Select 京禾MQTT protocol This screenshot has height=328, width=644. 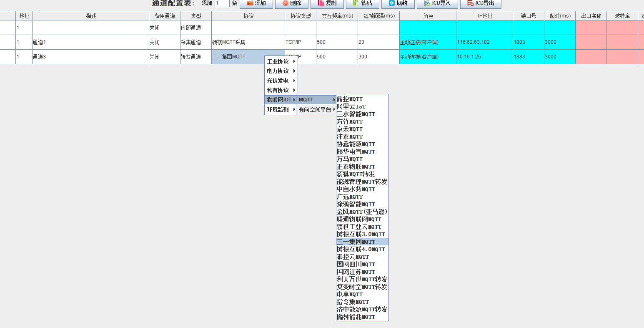[362, 129]
